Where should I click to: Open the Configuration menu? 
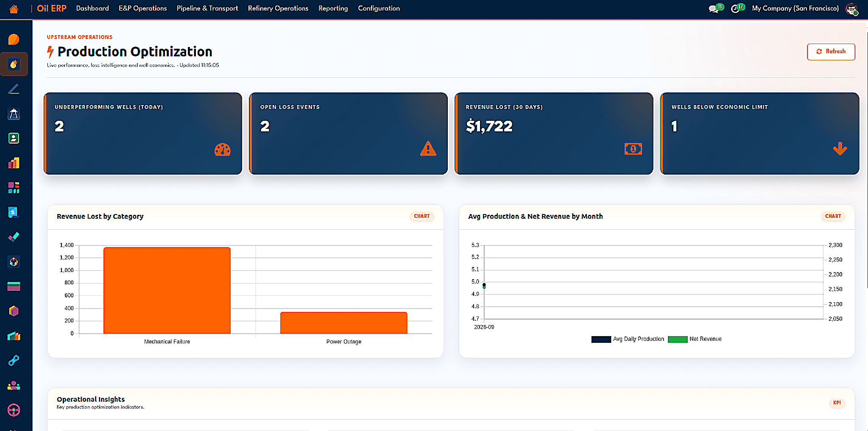(379, 8)
